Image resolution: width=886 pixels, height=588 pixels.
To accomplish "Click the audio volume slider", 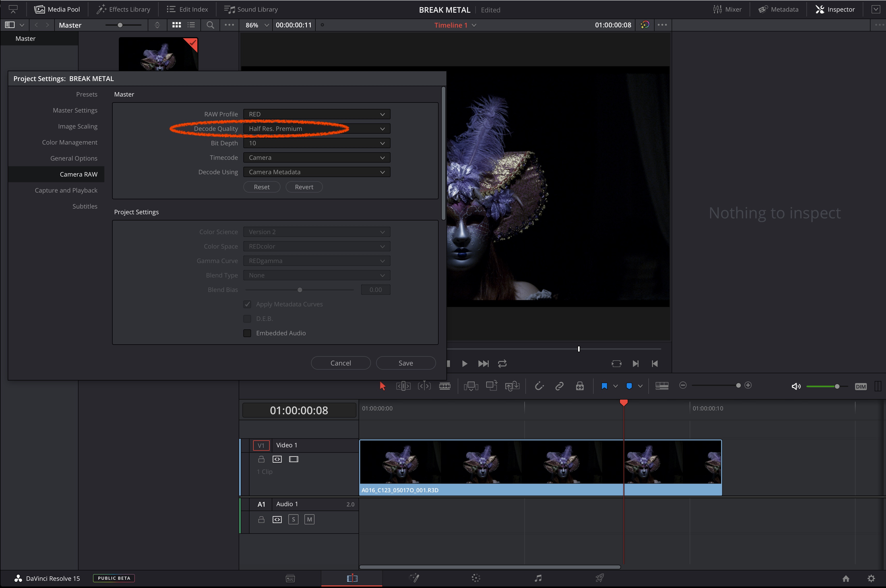I will (827, 386).
